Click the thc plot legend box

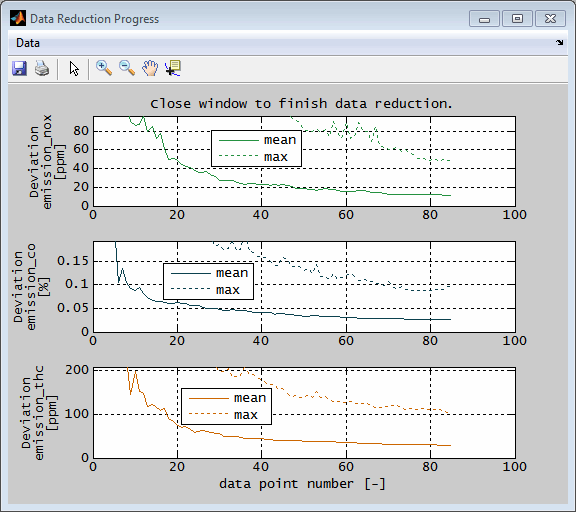click(x=226, y=407)
